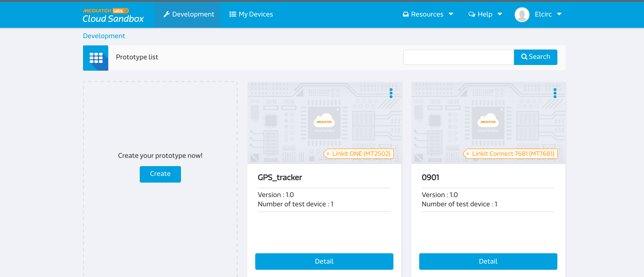Click Detail on the 0901 prototype

point(488,261)
